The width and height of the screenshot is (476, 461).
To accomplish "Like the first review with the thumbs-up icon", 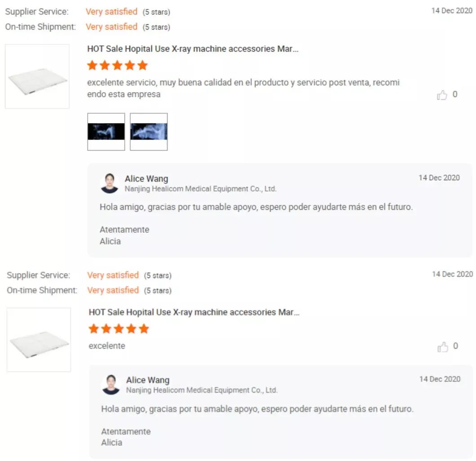I will pos(442,95).
